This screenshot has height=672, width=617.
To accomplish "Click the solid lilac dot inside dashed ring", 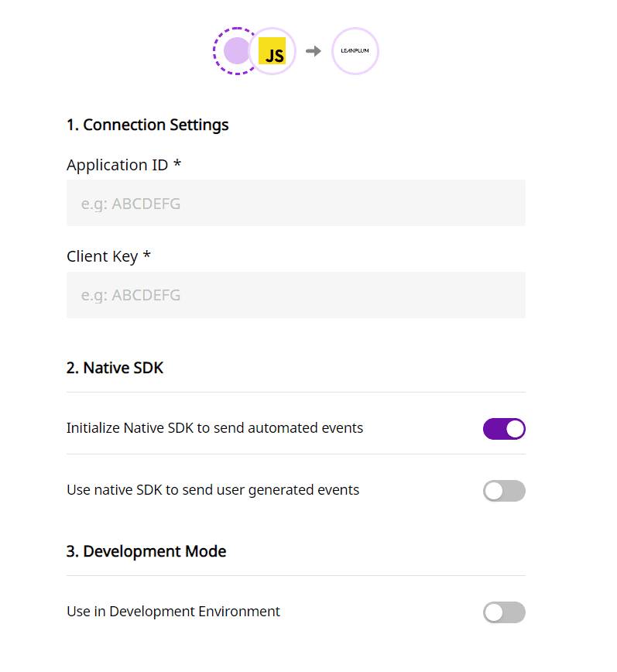I will pyautogui.click(x=236, y=50).
